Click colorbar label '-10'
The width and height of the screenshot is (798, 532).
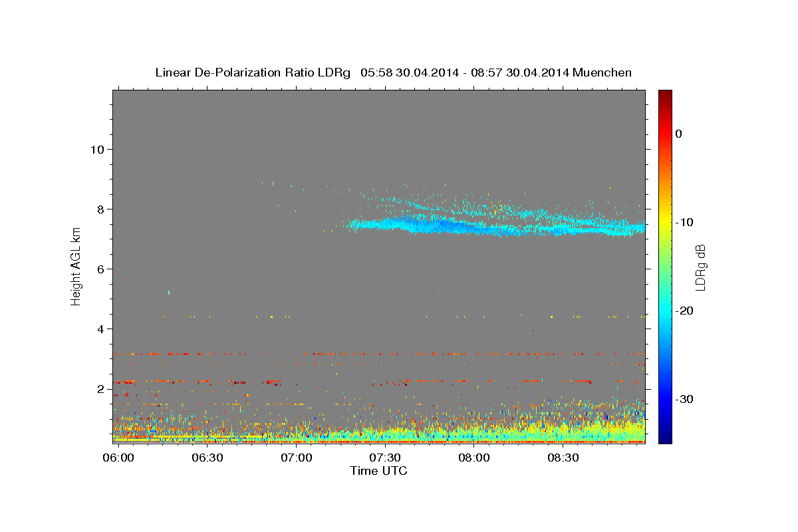click(685, 222)
